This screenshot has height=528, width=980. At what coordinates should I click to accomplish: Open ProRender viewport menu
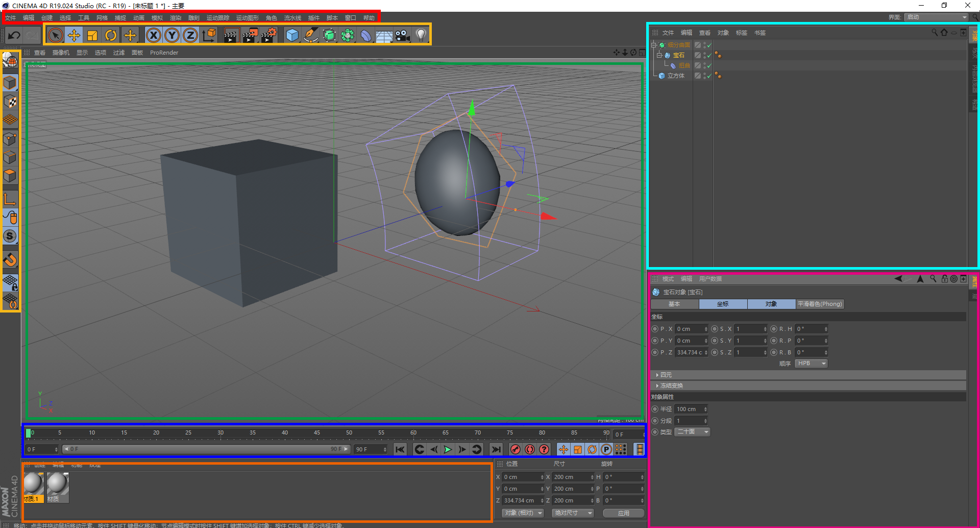(164, 53)
